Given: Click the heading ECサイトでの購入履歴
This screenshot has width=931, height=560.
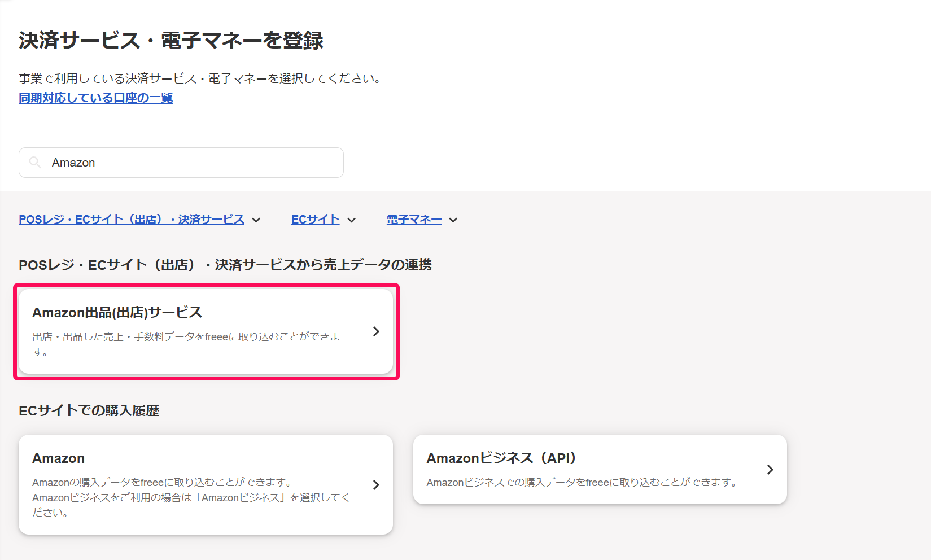Looking at the screenshot, I should [x=89, y=410].
